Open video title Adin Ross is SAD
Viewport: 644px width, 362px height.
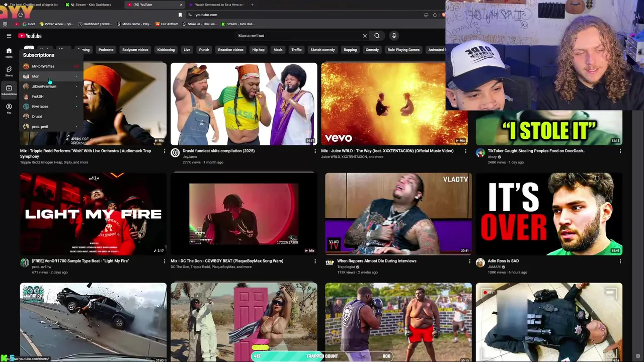tap(503, 261)
